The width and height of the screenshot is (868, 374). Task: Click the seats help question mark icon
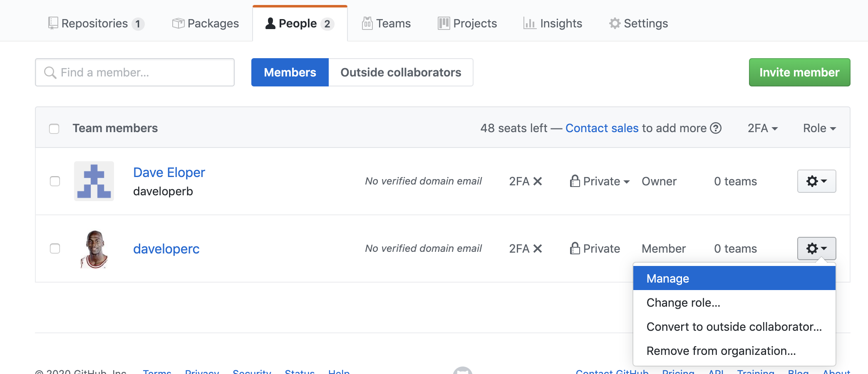point(716,128)
